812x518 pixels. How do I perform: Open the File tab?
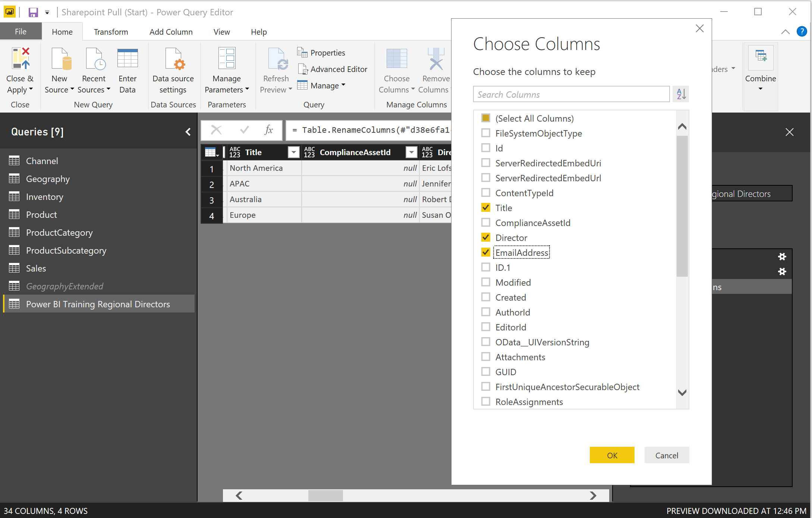point(21,32)
